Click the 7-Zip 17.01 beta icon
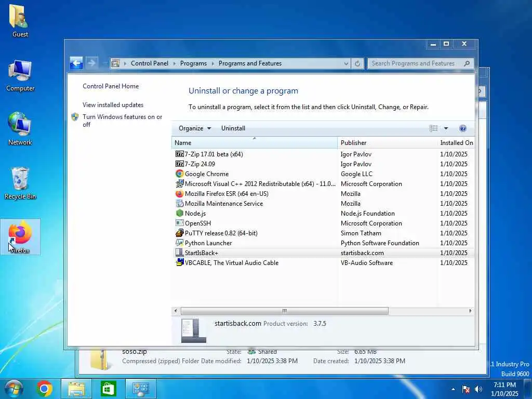Viewport: 532px width, 399px height. click(x=179, y=154)
